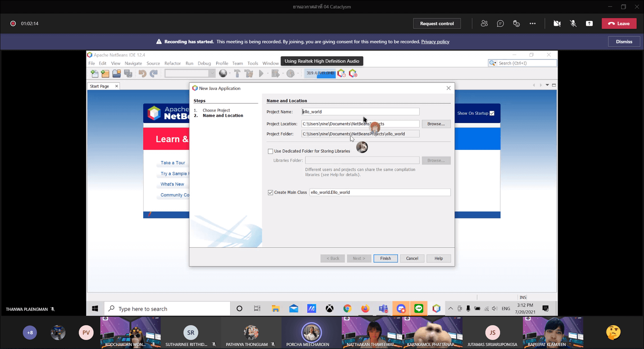This screenshot has height=349, width=644.
Task: Open Teams more actions menu
Action: point(533,23)
